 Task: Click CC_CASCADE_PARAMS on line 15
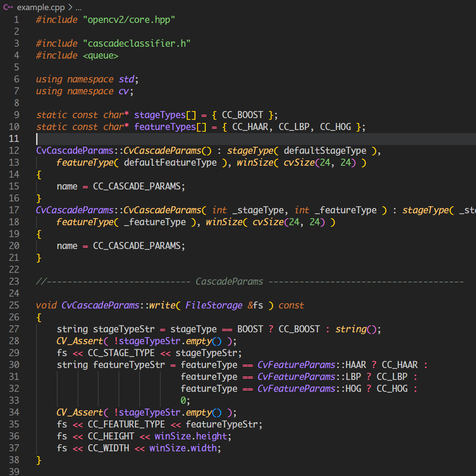pos(137,186)
